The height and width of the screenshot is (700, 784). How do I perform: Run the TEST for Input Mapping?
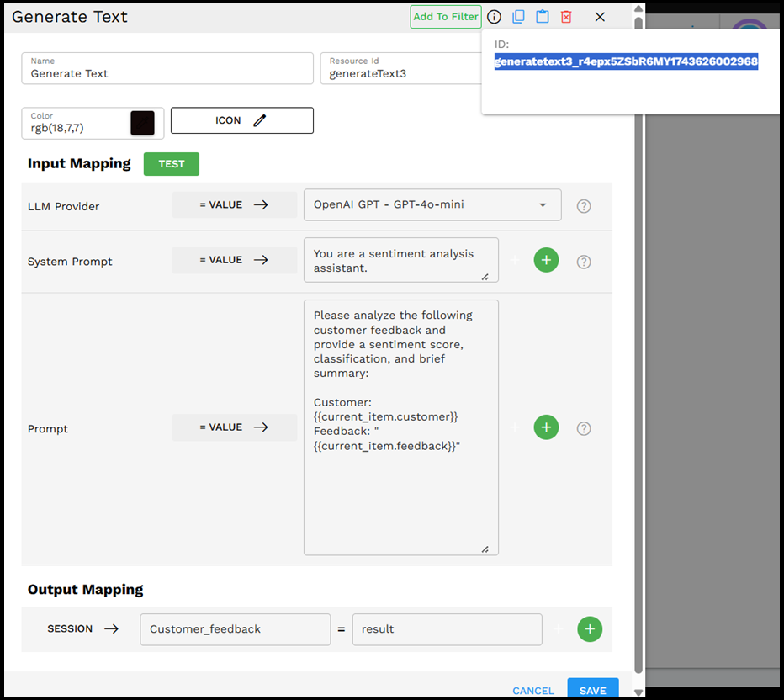coord(171,163)
